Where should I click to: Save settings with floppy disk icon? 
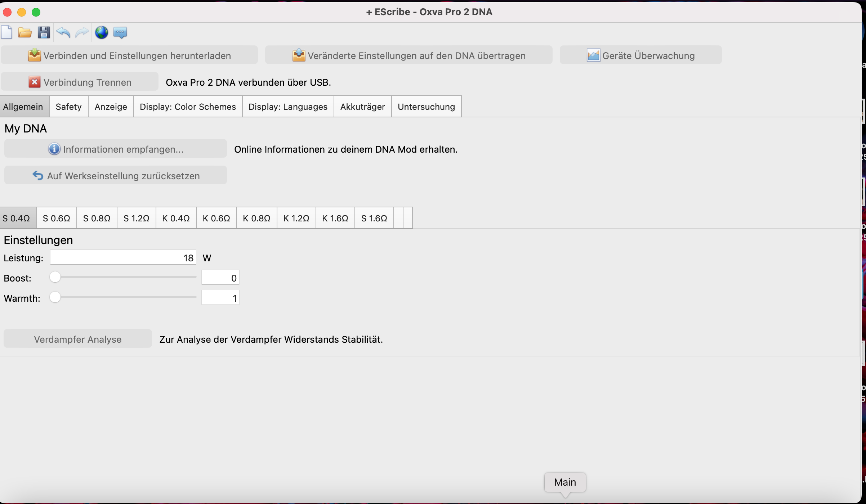[44, 33]
